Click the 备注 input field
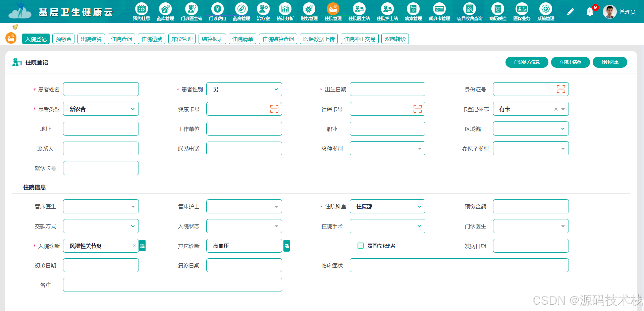The width and height of the screenshot is (644, 311). 172,285
